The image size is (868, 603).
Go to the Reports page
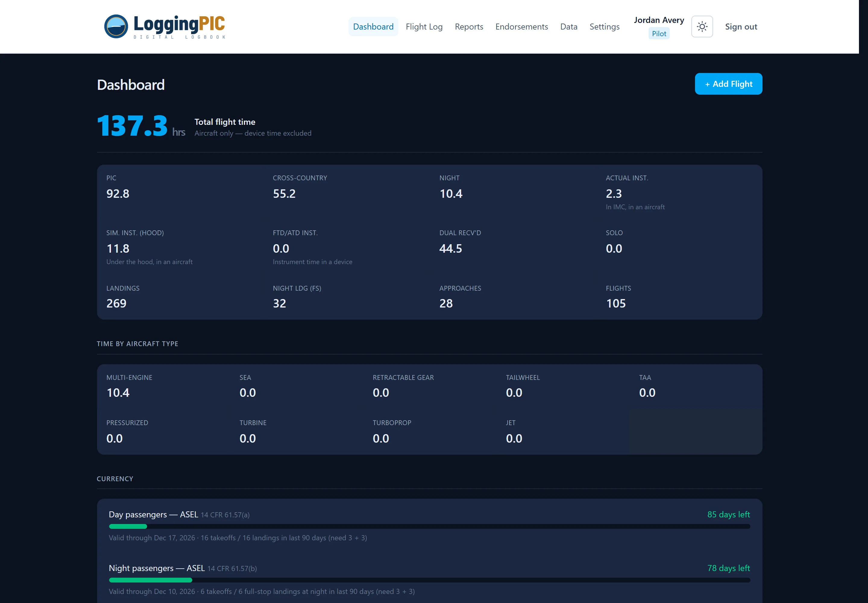coord(469,27)
